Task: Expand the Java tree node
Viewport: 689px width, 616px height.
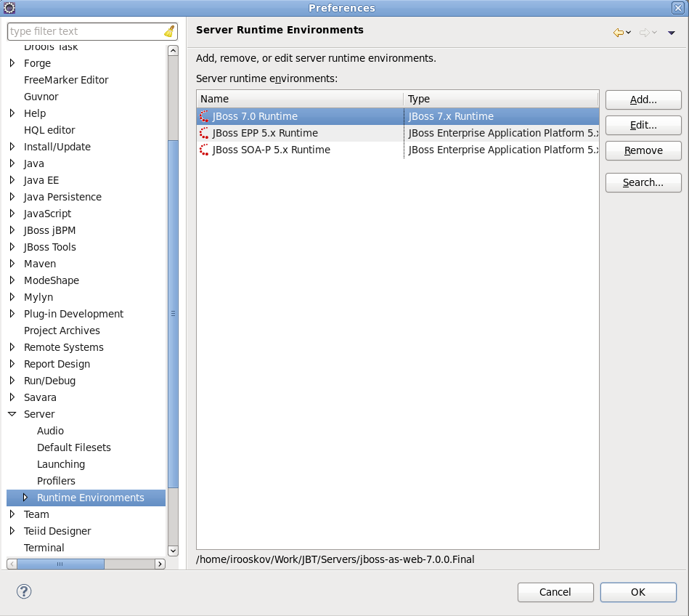Action: 13,163
